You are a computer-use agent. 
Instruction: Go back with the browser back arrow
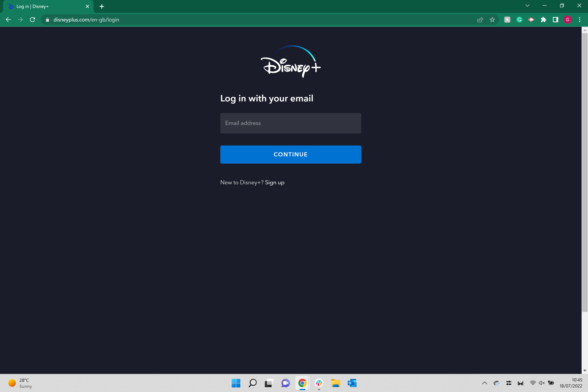tap(8, 19)
